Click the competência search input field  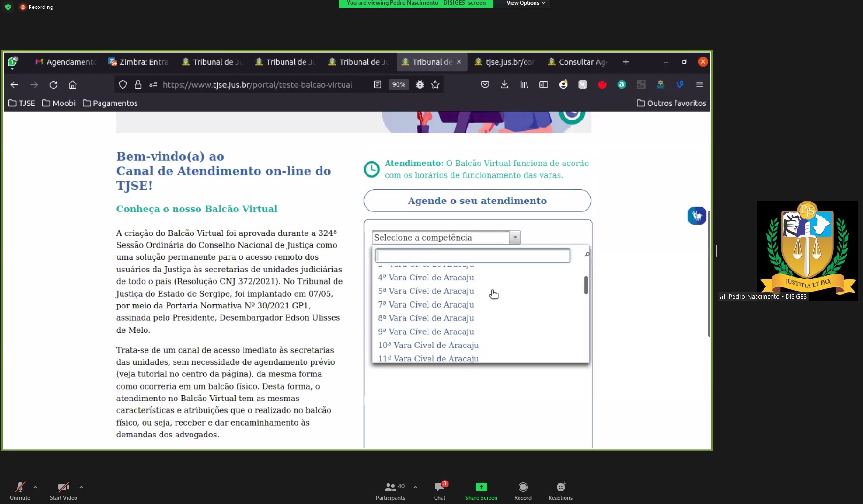(473, 256)
